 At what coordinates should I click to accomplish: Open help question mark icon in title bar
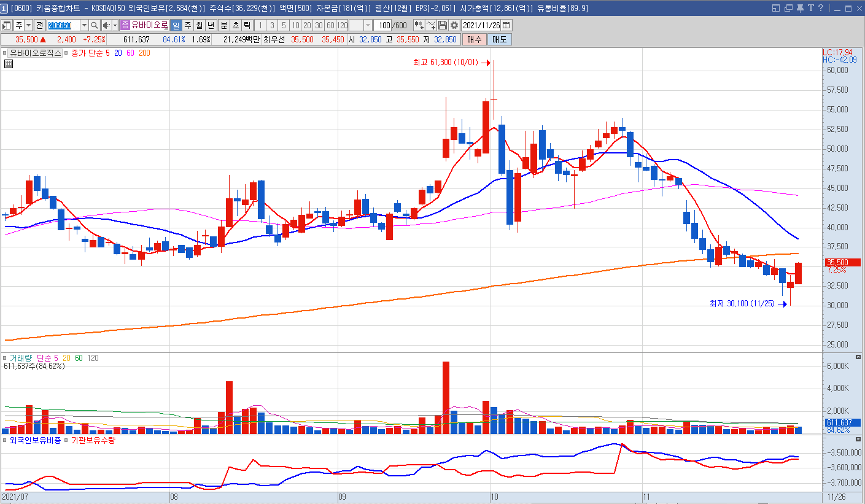point(821,8)
